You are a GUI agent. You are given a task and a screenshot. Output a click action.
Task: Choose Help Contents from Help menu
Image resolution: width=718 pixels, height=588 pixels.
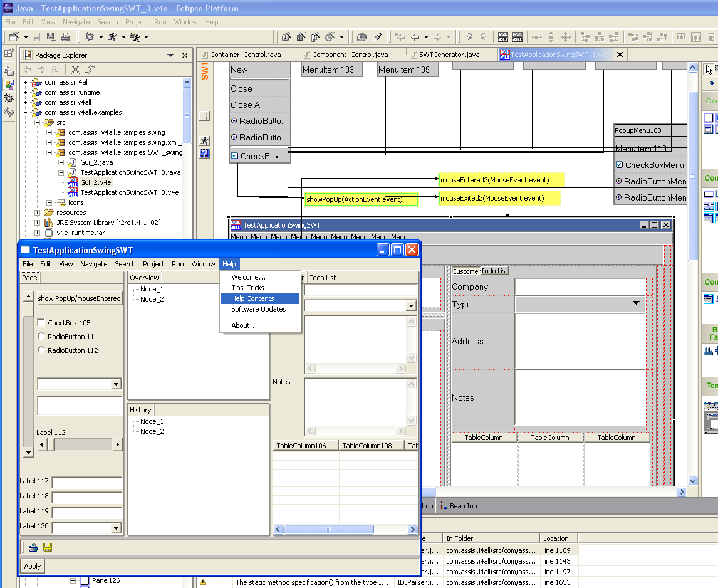(x=252, y=298)
